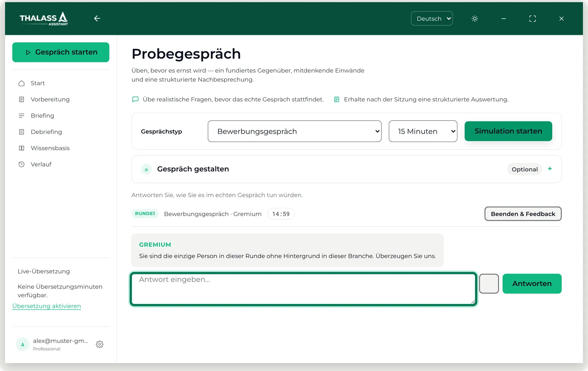Focus the Antwort eingeben text field
Image resolution: width=588 pixels, height=371 pixels.
(303, 289)
